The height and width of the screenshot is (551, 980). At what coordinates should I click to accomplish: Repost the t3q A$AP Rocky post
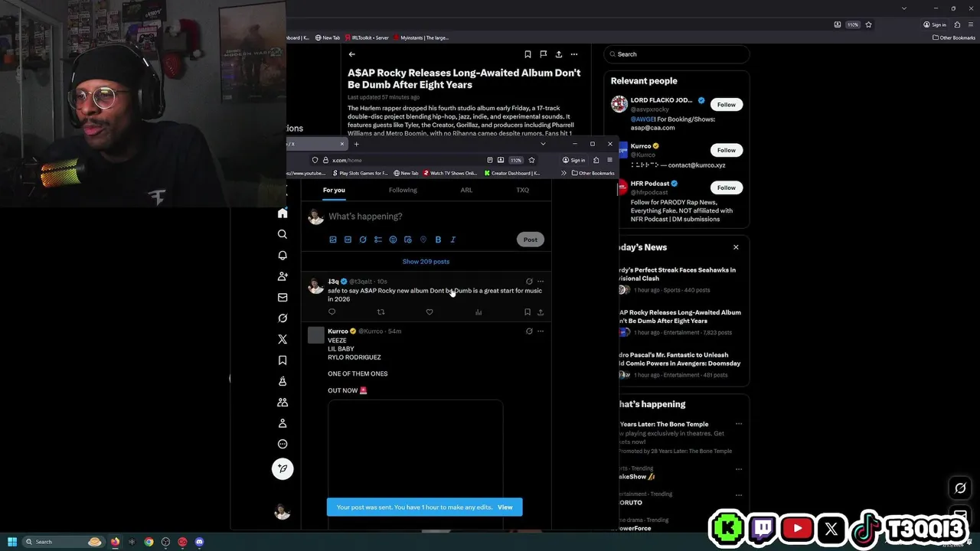[381, 312]
